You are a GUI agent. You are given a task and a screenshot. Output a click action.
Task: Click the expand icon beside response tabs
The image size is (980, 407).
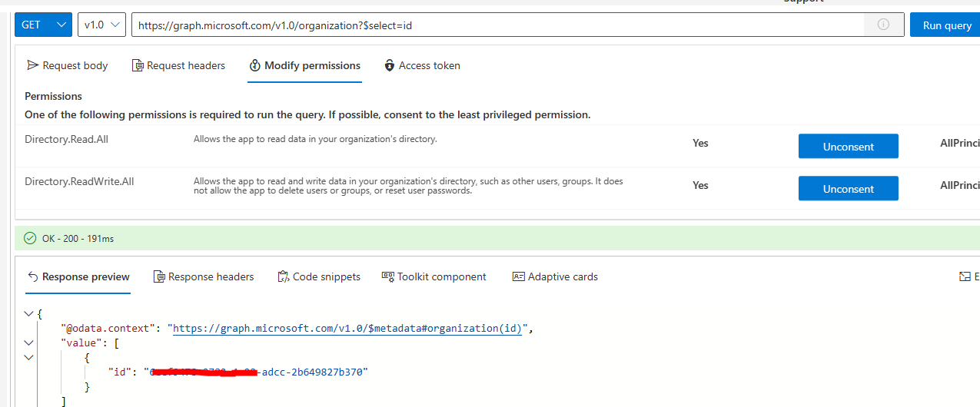pos(965,276)
